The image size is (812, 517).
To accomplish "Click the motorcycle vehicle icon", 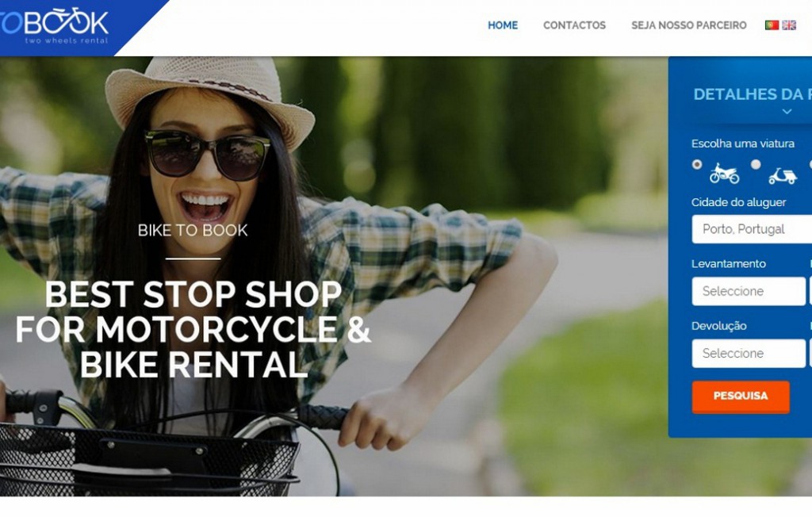I will coord(724,174).
